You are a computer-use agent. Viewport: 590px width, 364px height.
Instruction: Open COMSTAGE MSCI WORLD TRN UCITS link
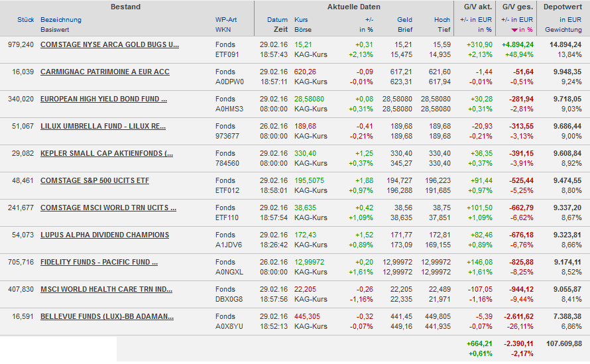pos(108,208)
